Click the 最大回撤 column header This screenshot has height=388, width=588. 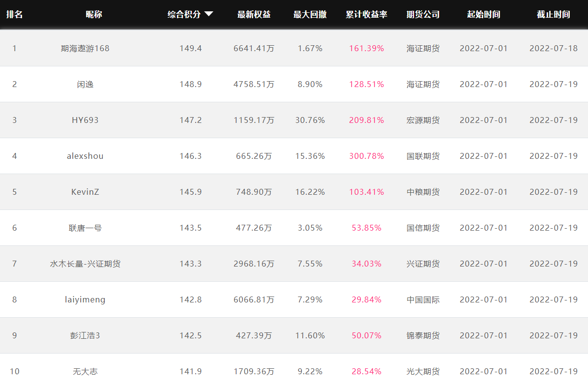click(x=310, y=14)
